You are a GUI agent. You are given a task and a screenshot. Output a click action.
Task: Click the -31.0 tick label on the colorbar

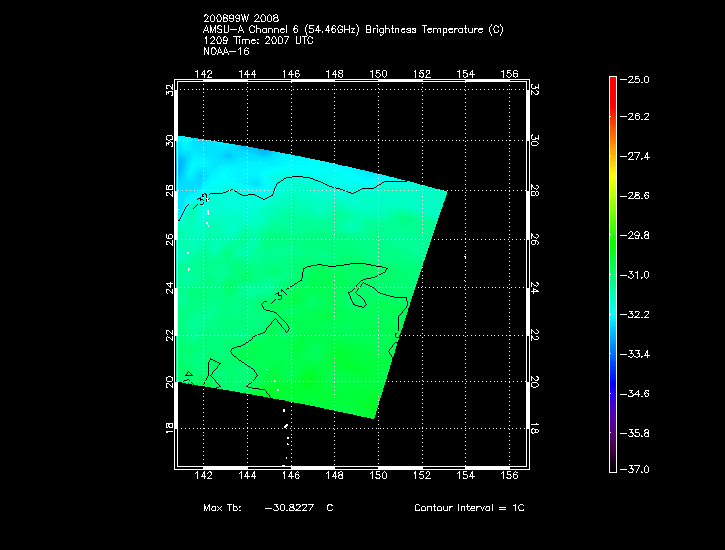639,274
